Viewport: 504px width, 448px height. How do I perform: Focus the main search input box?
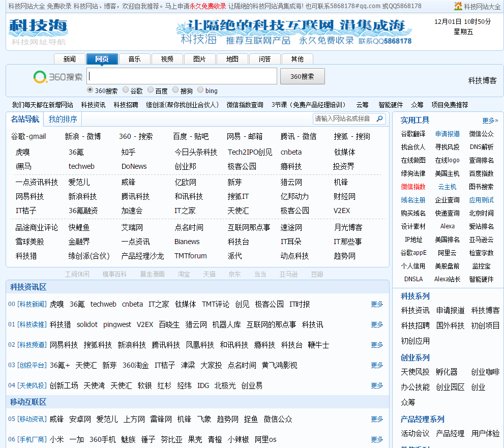(x=182, y=76)
